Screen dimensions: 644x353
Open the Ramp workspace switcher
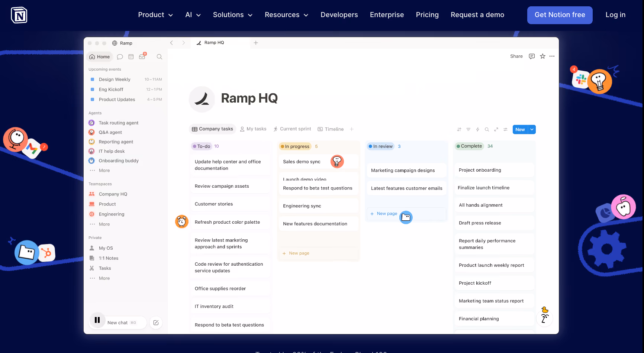122,43
